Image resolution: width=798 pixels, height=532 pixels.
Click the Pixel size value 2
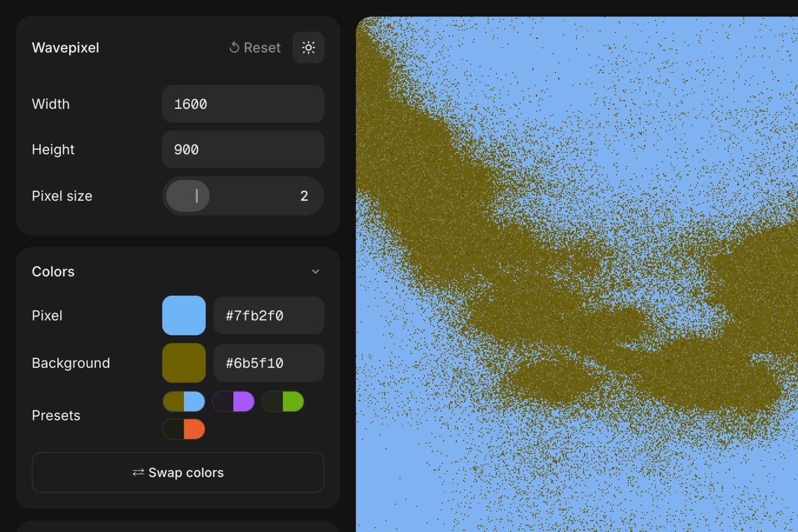305,196
